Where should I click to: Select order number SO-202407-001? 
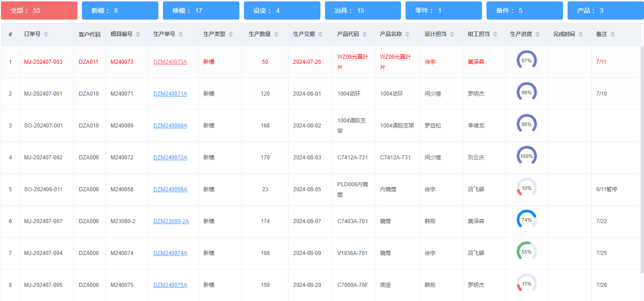[44, 126]
